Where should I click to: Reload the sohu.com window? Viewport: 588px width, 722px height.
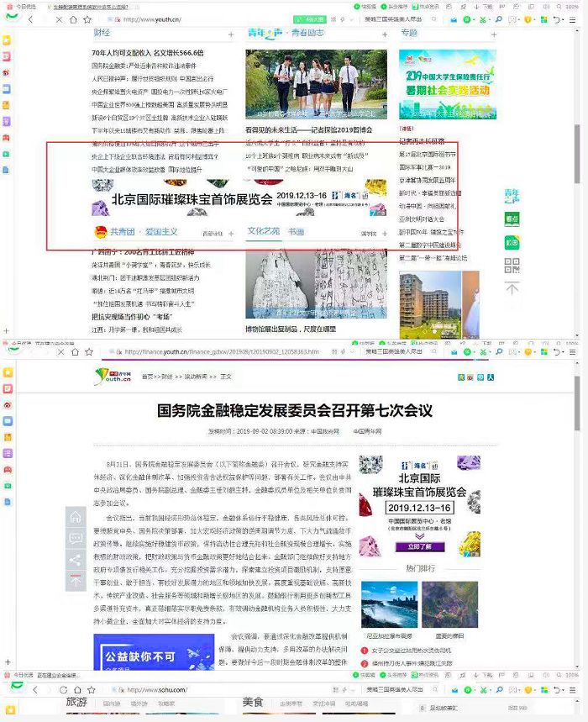pyautogui.click(x=64, y=690)
